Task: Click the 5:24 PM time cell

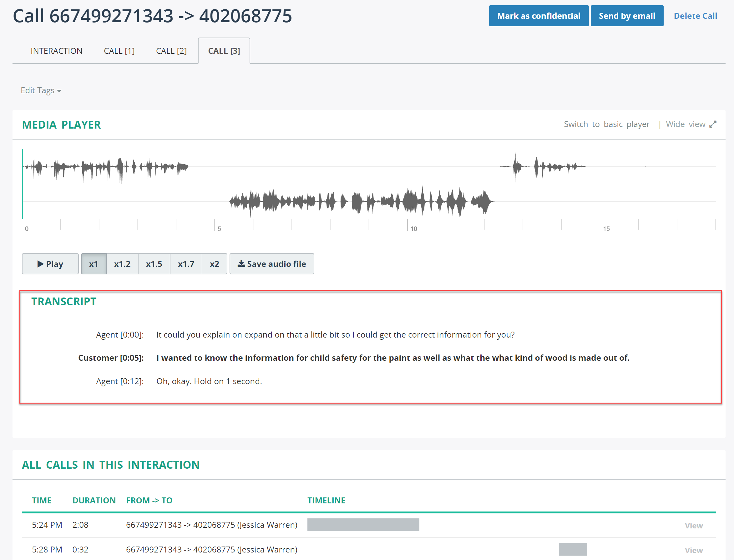Action: (x=47, y=525)
